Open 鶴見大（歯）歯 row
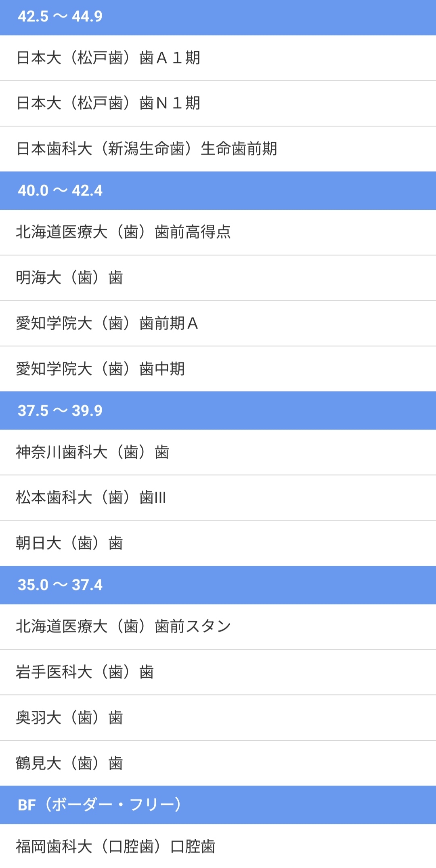This screenshot has height=868, width=436. coord(69,763)
